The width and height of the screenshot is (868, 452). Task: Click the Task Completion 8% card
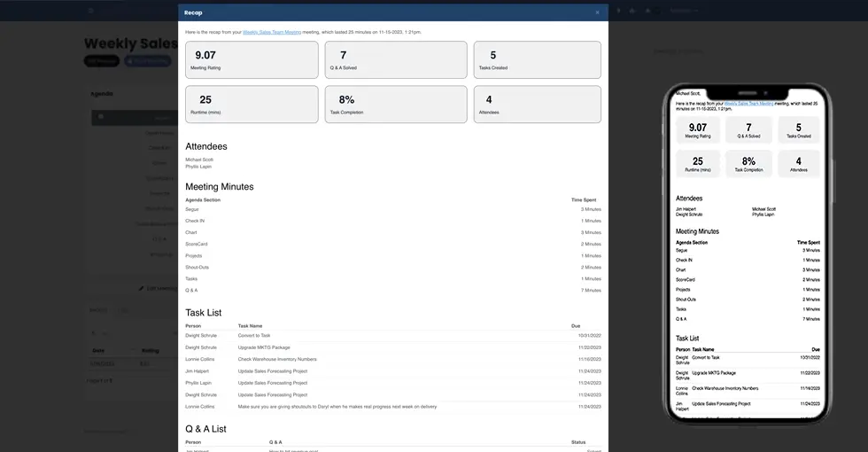(395, 104)
